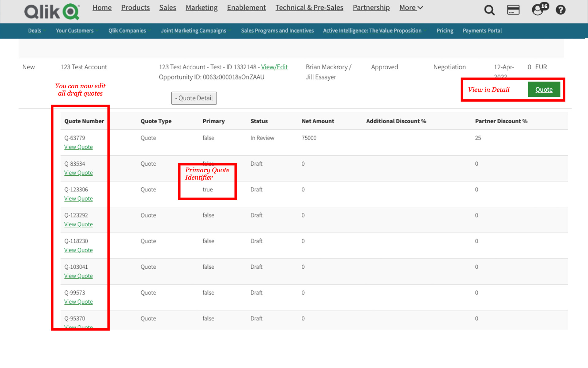This screenshot has height=368, width=588.
Task: Click 123 Test Account name text
Action: pyautogui.click(x=84, y=67)
